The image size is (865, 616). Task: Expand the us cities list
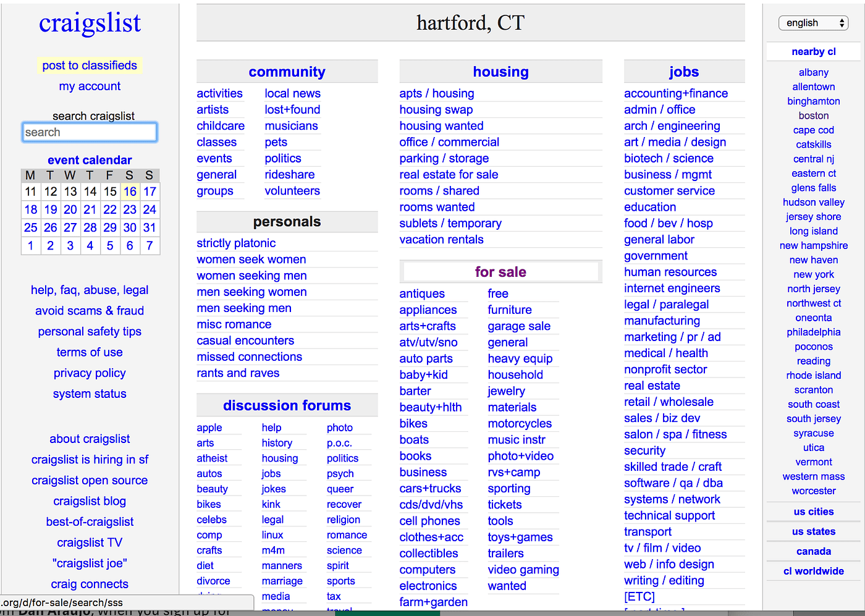(814, 512)
